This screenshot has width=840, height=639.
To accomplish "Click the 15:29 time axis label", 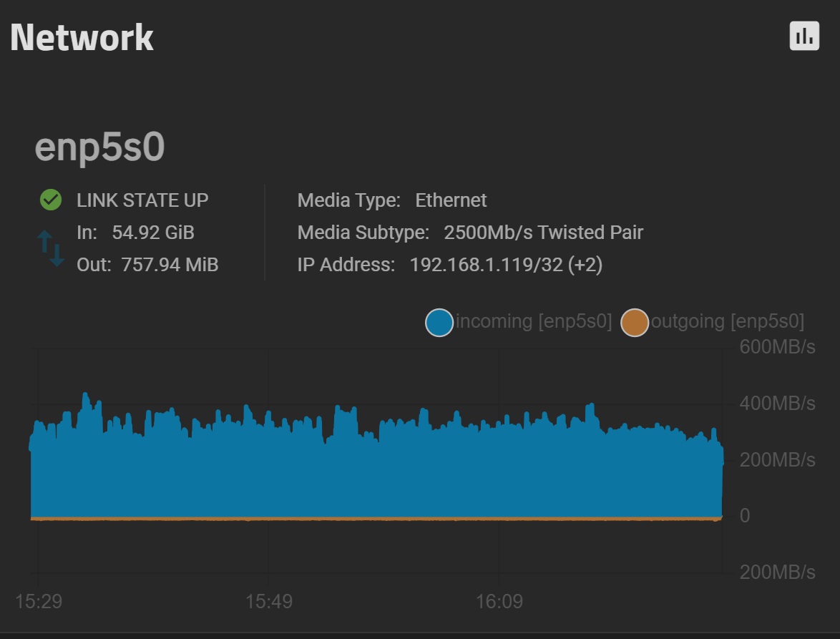I will 39,602.
